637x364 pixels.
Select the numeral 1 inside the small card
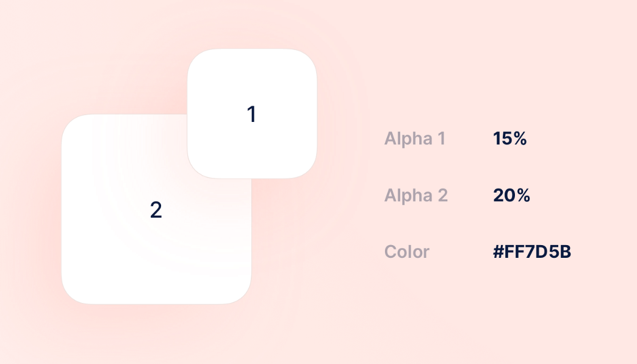click(x=251, y=115)
